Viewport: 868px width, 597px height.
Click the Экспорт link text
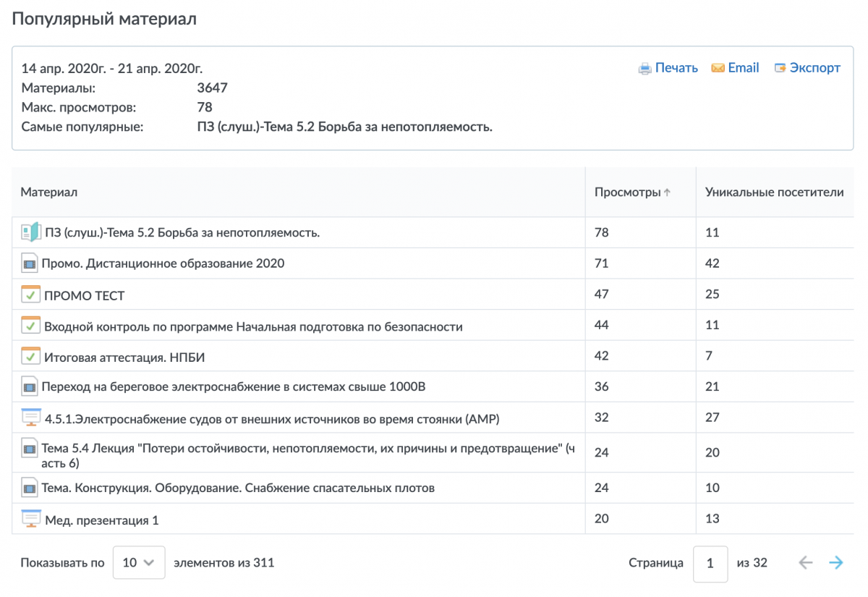click(814, 68)
